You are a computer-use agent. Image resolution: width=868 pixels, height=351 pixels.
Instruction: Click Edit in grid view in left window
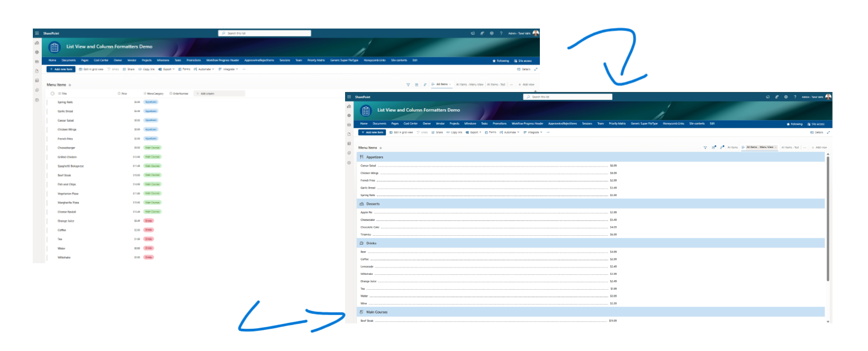[91, 69]
